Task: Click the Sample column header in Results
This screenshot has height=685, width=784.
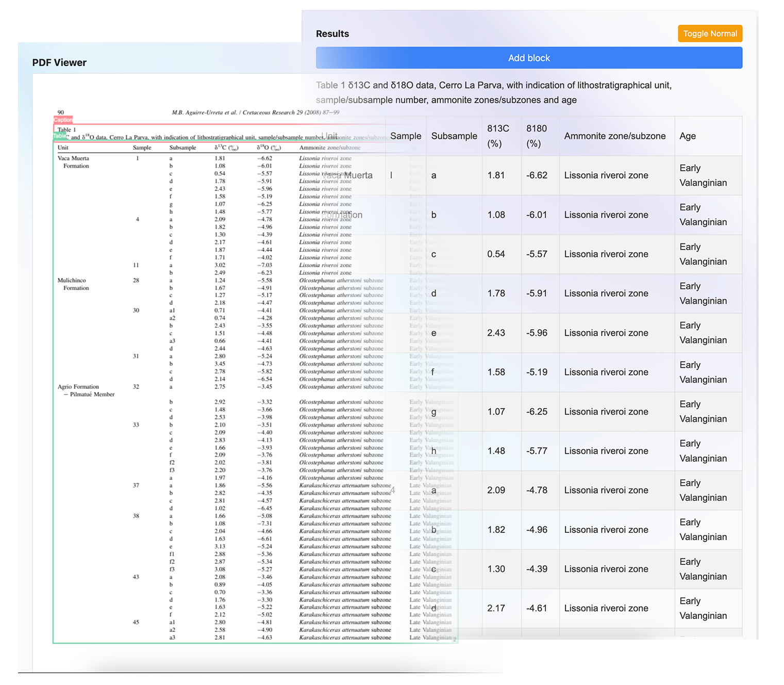Action: coord(406,136)
